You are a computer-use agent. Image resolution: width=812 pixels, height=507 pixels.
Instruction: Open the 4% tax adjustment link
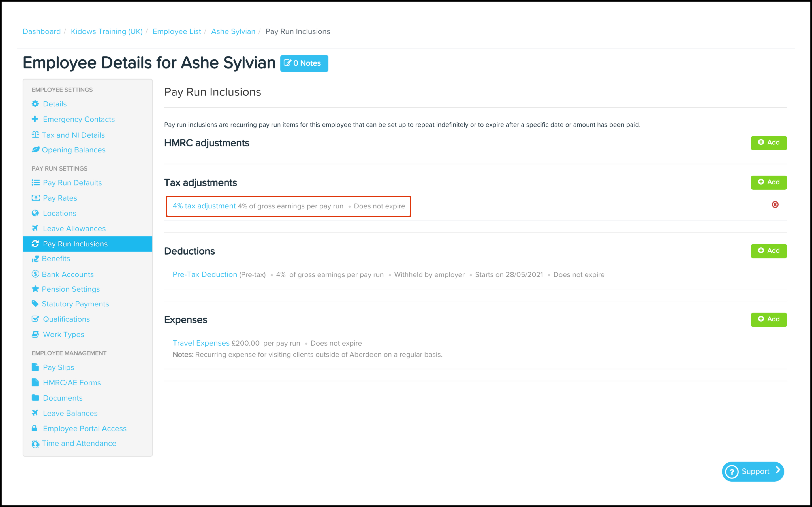point(204,206)
